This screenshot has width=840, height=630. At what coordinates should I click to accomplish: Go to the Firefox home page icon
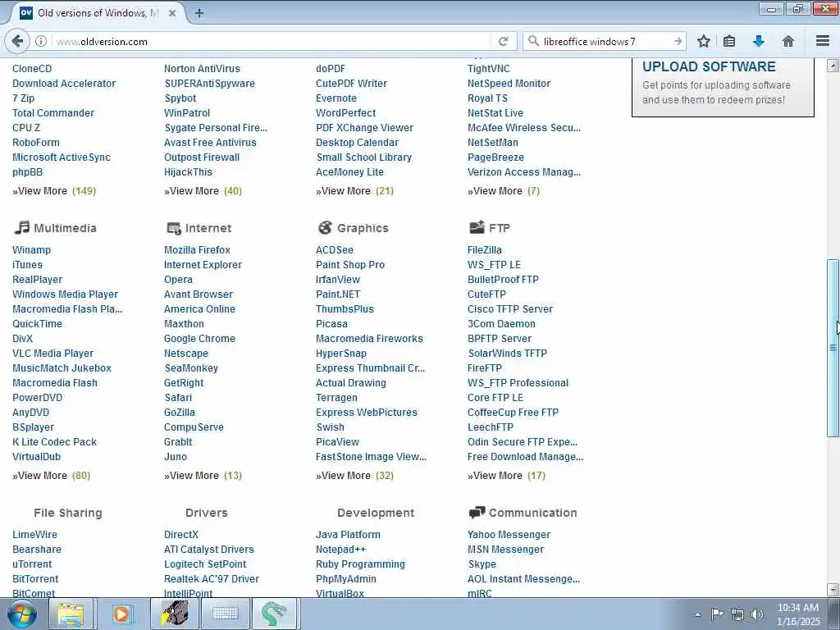[x=788, y=41]
